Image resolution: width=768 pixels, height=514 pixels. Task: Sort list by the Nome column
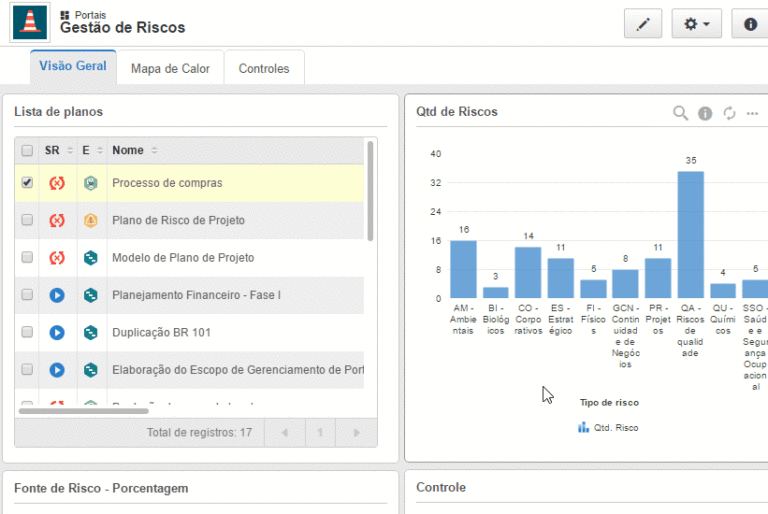click(128, 151)
